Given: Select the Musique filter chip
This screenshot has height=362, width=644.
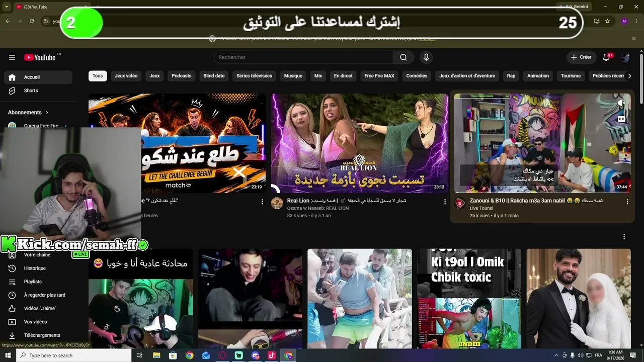Looking at the screenshot, I should pos(293,76).
